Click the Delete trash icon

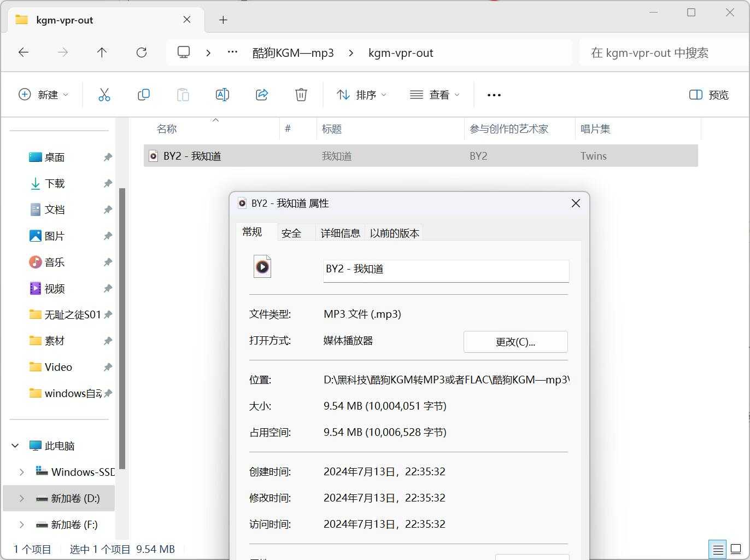[301, 95]
